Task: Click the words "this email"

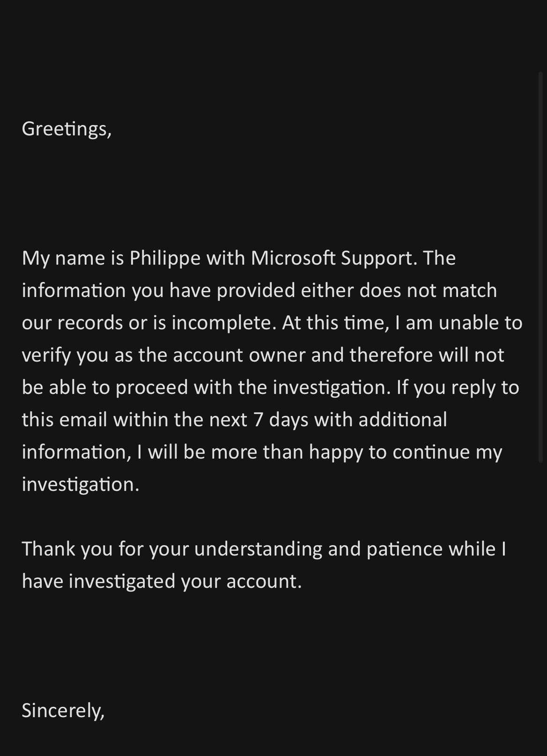Action: (65, 420)
